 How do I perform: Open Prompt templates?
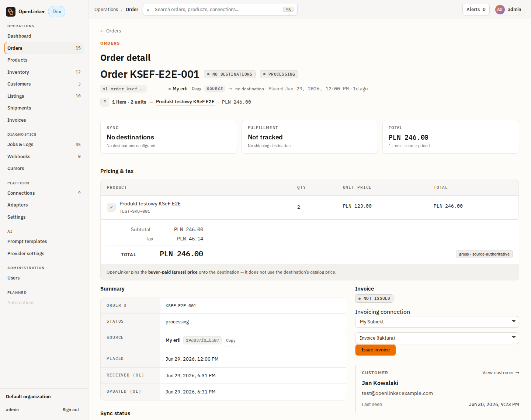click(44, 242)
